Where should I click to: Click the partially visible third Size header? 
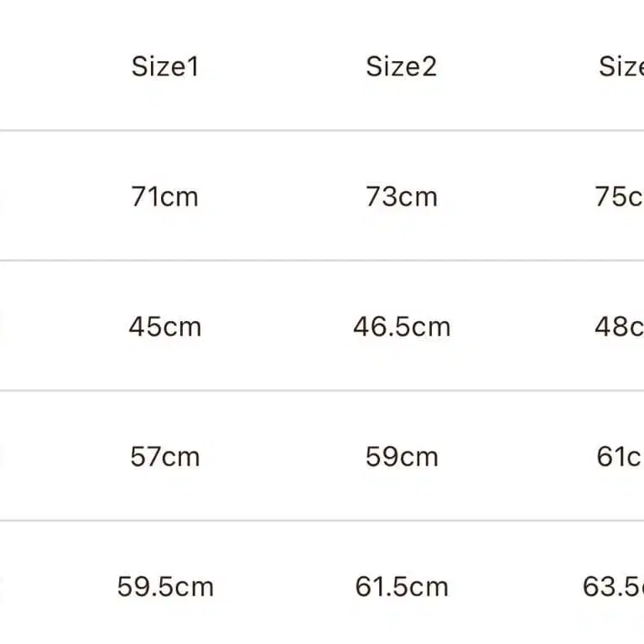(x=621, y=66)
